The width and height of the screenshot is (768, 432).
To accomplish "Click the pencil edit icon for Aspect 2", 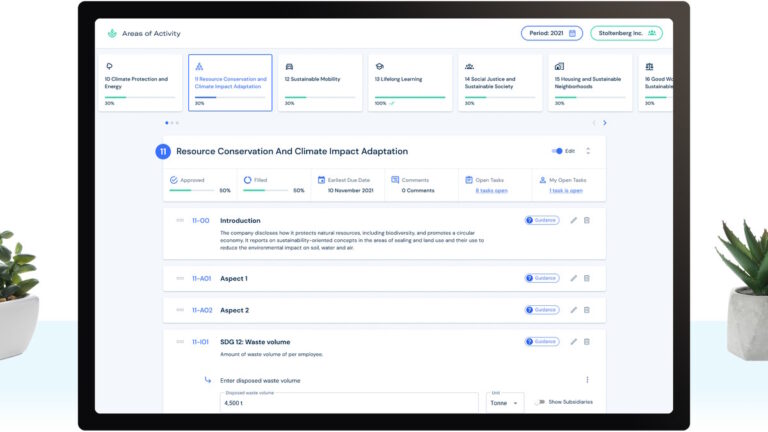I will 574,310.
